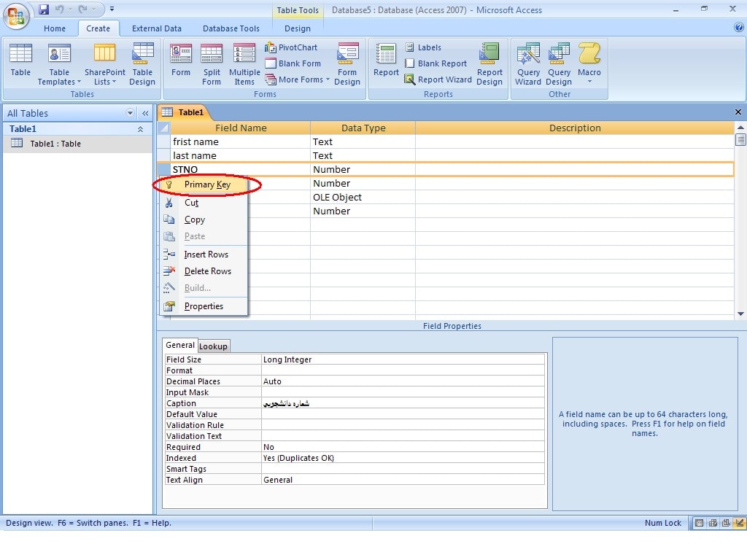
Task: Switch to the Lookup properties tab
Action: coord(213,346)
